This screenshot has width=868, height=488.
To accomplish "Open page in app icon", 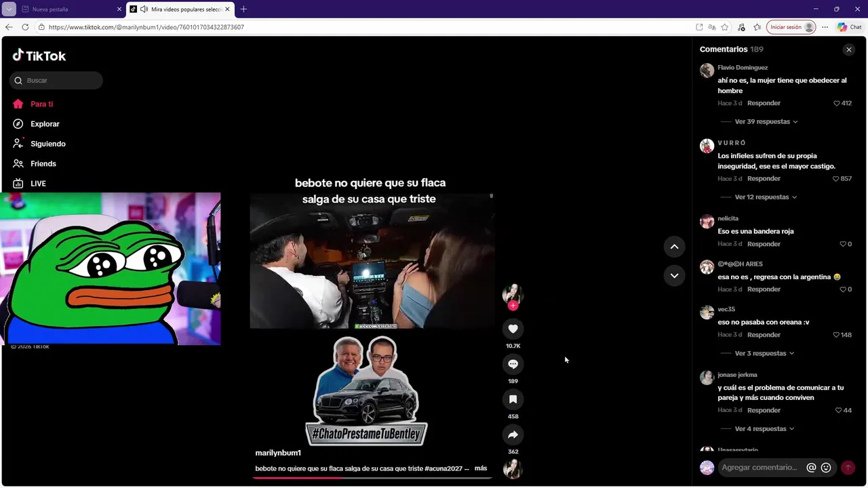I will coord(699,27).
